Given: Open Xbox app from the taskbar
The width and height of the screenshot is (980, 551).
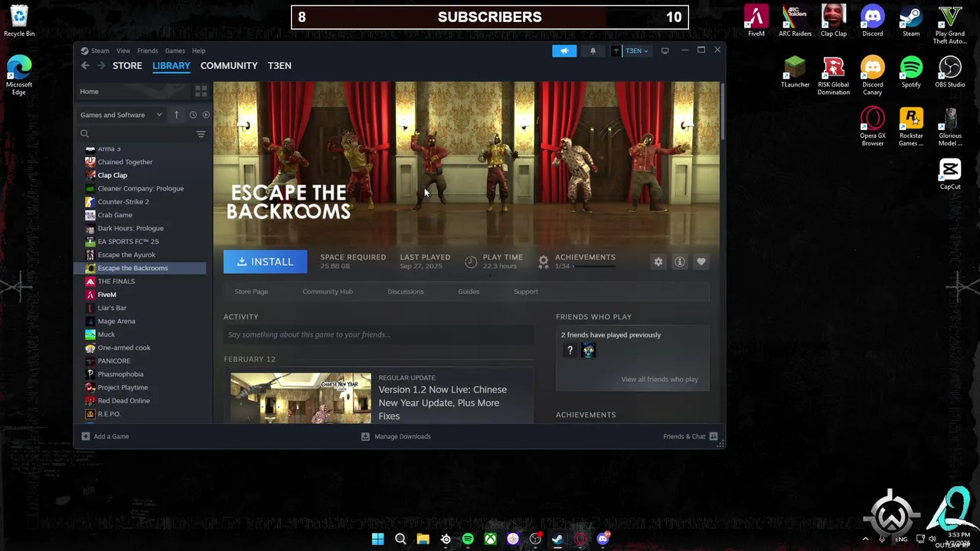Looking at the screenshot, I should tap(490, 539).
